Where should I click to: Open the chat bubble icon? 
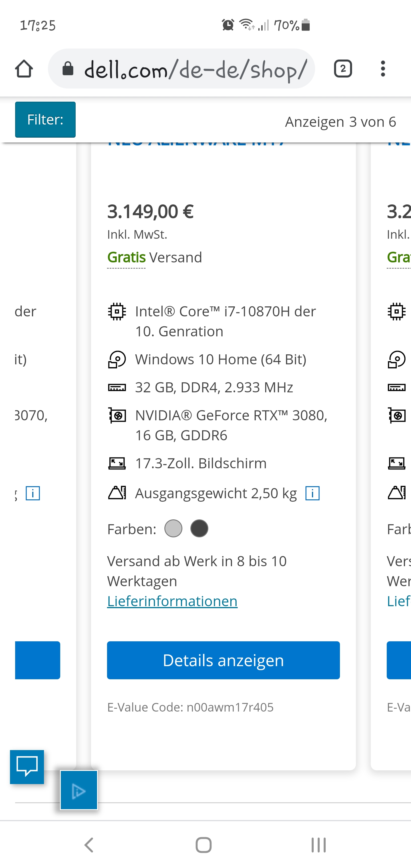[27, 767]
